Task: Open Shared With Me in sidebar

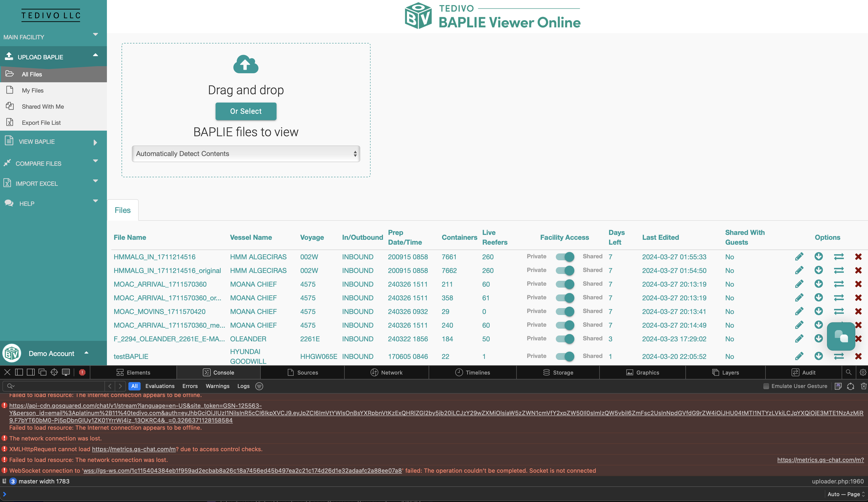Action: pyautogui.click(x=43, y=106)
